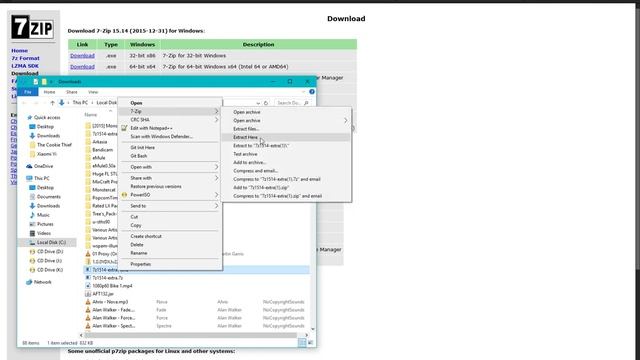Open the Home tab in Explorer ribbon

49,92
